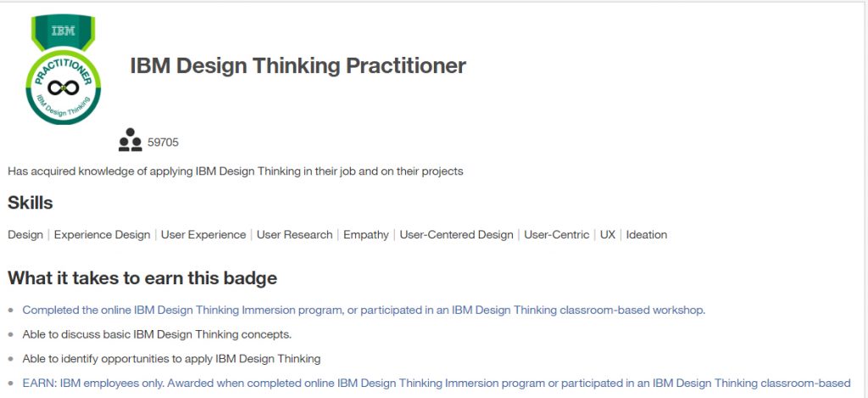The width and height of the screenshot is (868, 398).
Task: Click the 59705 earner count
Action: click(x=164, y=143)
